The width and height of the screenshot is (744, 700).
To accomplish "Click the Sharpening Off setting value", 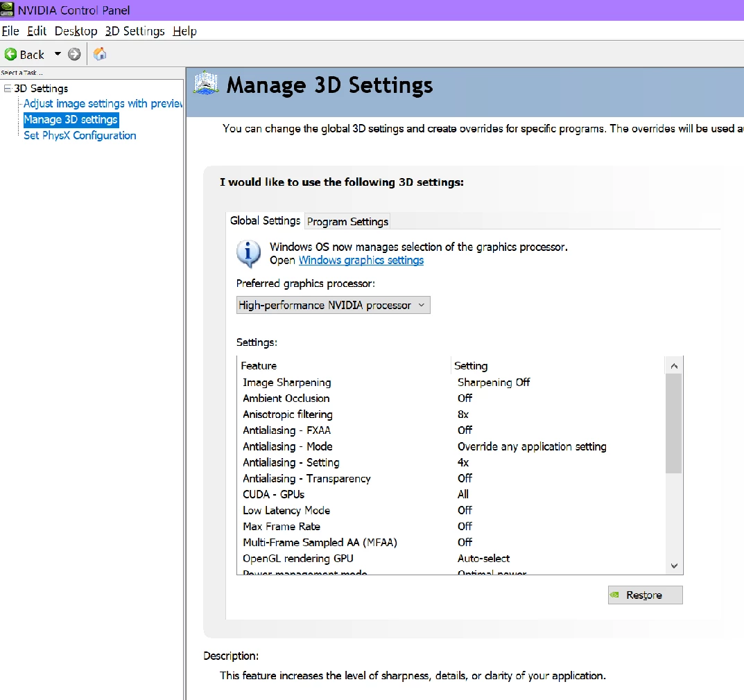I will click(x=494, y=383).
